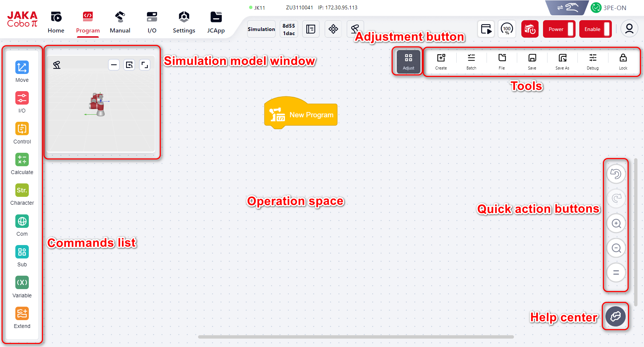Viewport: 644px width, 347px height.
Task: Open the Settings tab
Action: [184, 22]
